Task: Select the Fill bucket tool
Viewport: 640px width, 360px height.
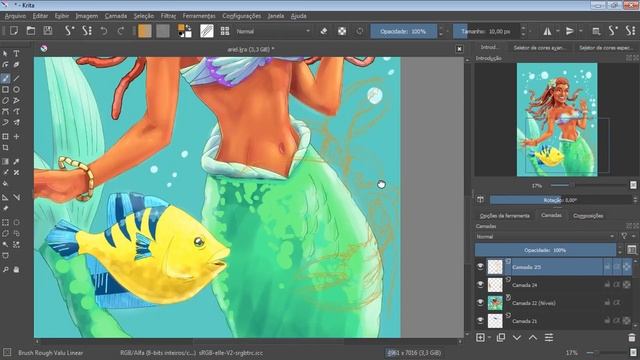Action: (5, 184)
